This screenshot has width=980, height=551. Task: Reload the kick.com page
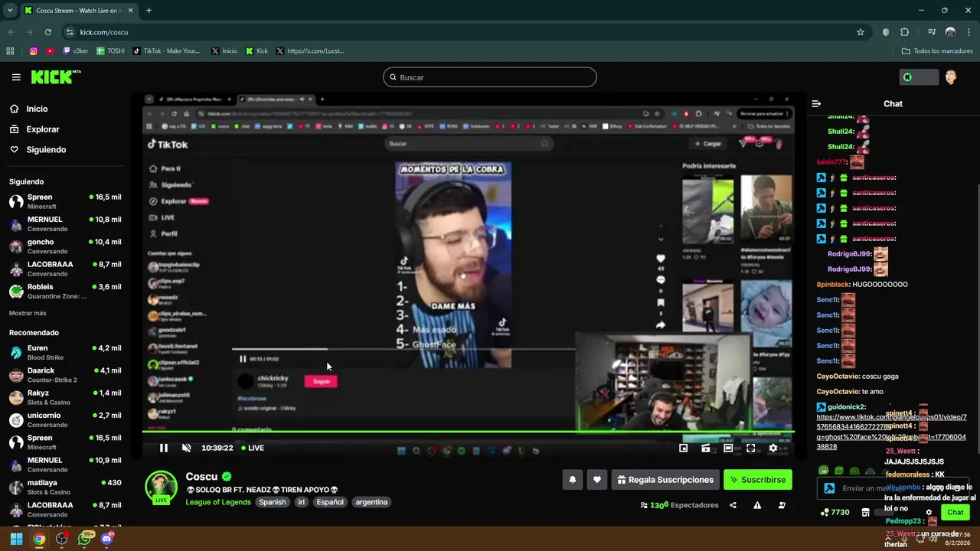(x=47, y=32)
